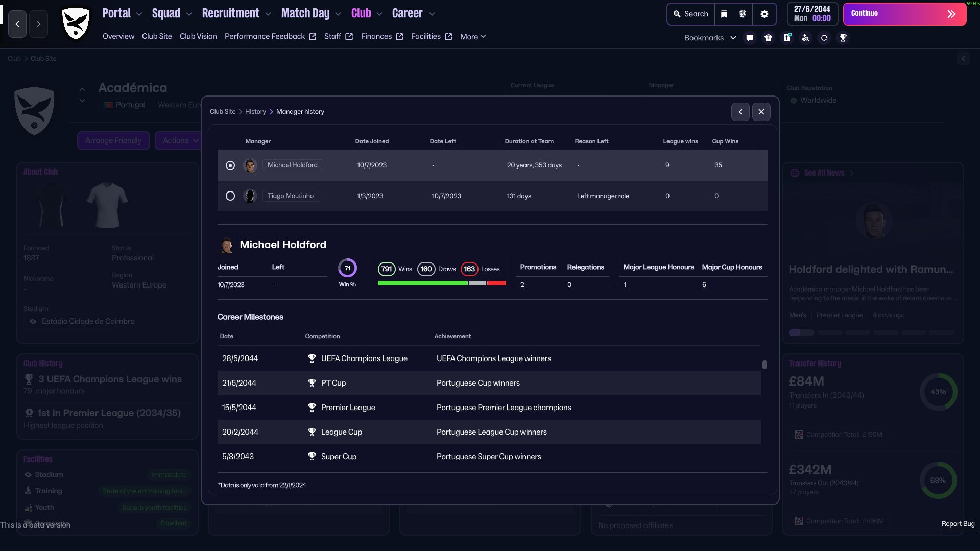Open the Tiago Moutinho name link
The height and width of the screenshot is (551, 980).
[x=291, y=196]
